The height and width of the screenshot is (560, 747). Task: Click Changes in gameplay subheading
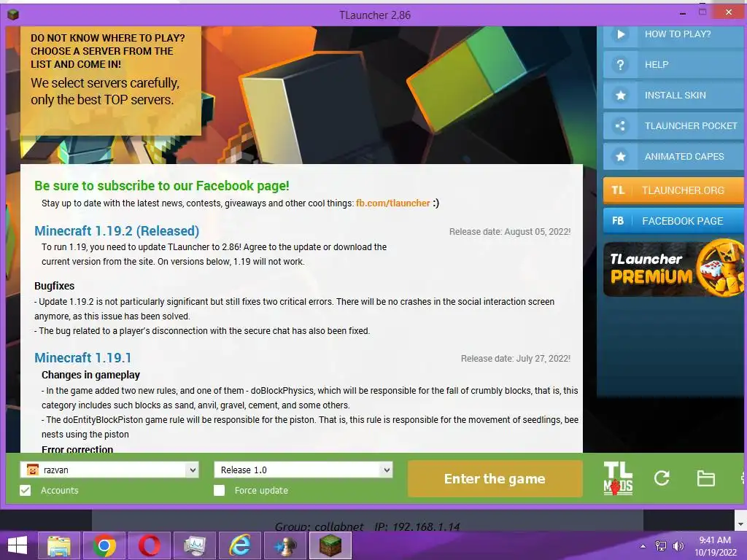90,375
